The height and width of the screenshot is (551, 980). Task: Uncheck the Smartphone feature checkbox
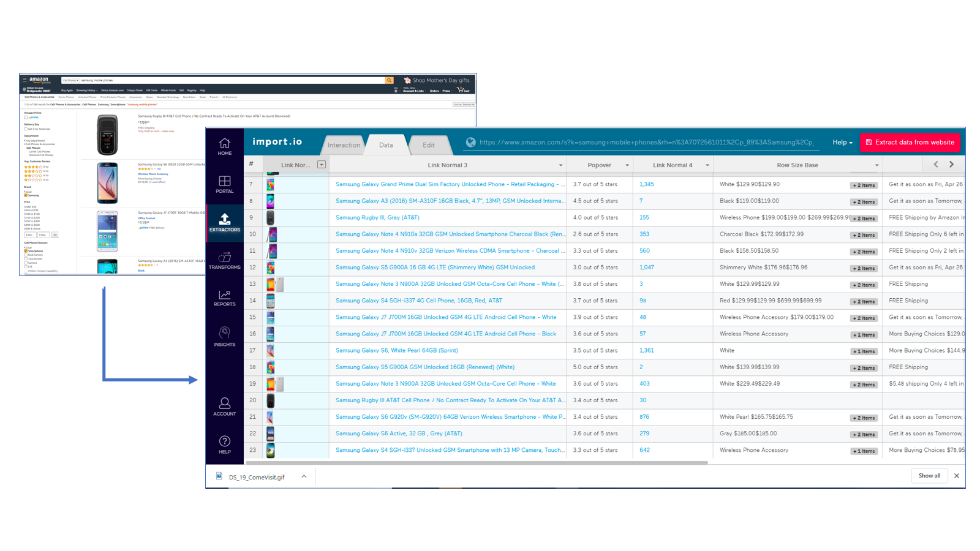(26, 251)
